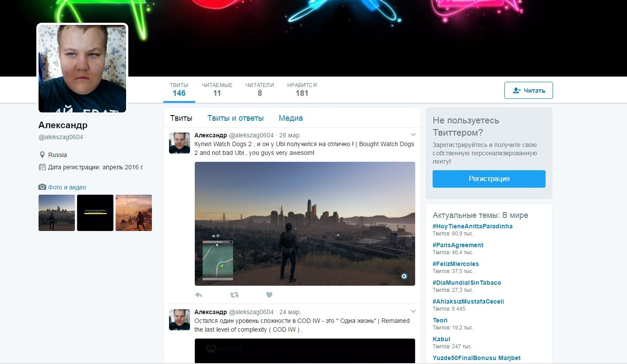The height and width of the screenshot is (364, 627).
Task: Open the #AhlaksızMustafaCeceli trend
Action: 468,301
